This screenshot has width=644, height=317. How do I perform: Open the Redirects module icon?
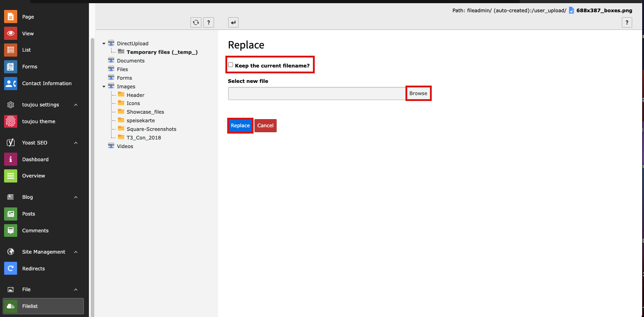(x=11, y=269)
